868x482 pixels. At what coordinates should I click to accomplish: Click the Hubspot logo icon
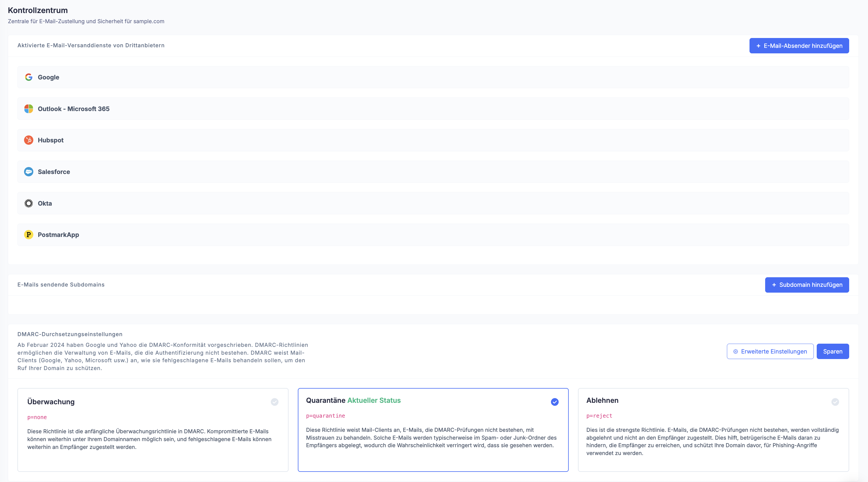[29, 140]
